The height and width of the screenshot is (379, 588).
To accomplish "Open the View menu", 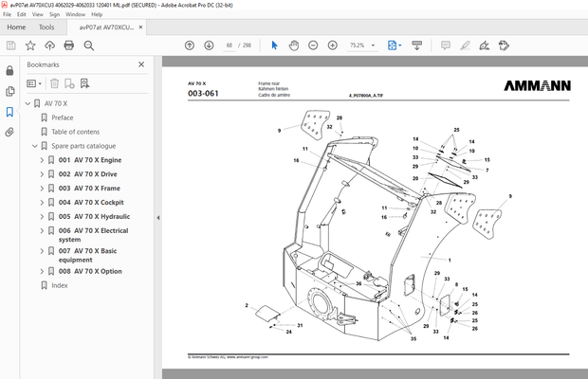I will (x=38, y=14).
